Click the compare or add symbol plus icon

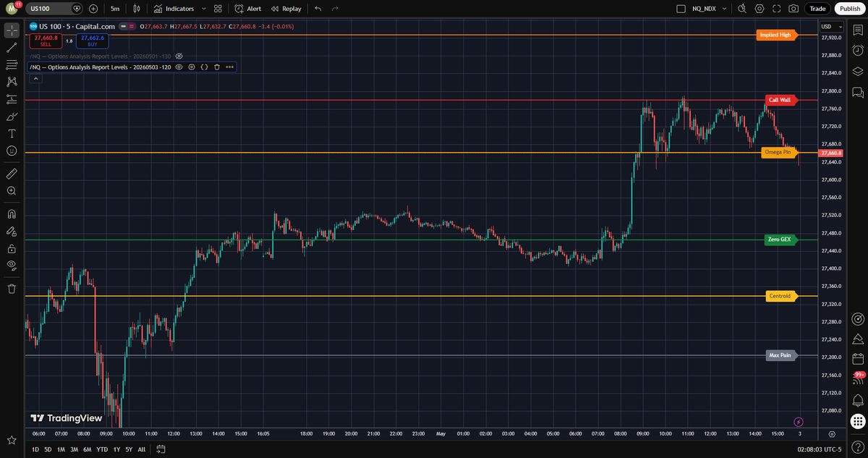pyautogui.click(x=93, y=9)
